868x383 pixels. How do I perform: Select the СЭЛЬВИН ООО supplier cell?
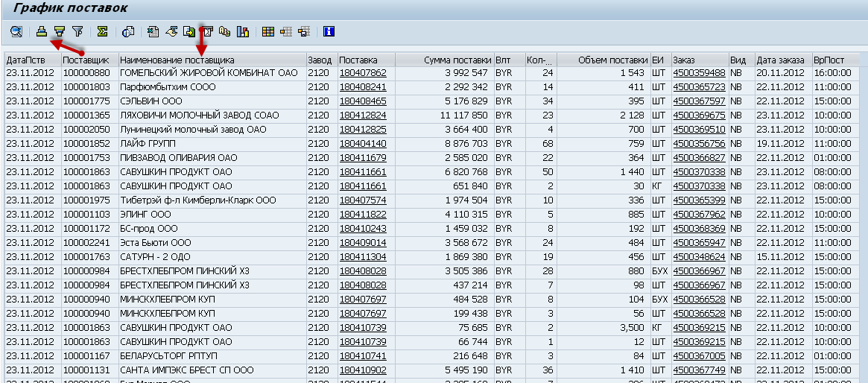(x=212, y=101)
